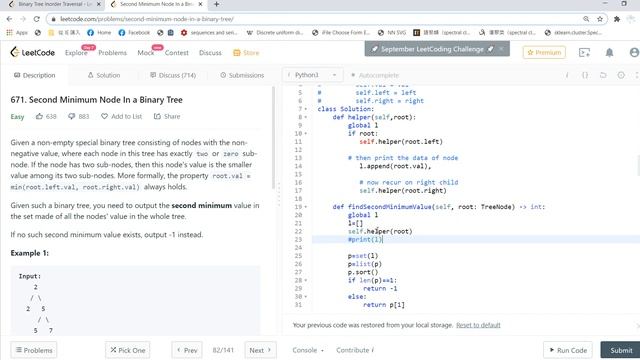Pick a random problem with Pick One
Image resolution: width=640 pixels, height=360 pixels.
click(128, 350)
